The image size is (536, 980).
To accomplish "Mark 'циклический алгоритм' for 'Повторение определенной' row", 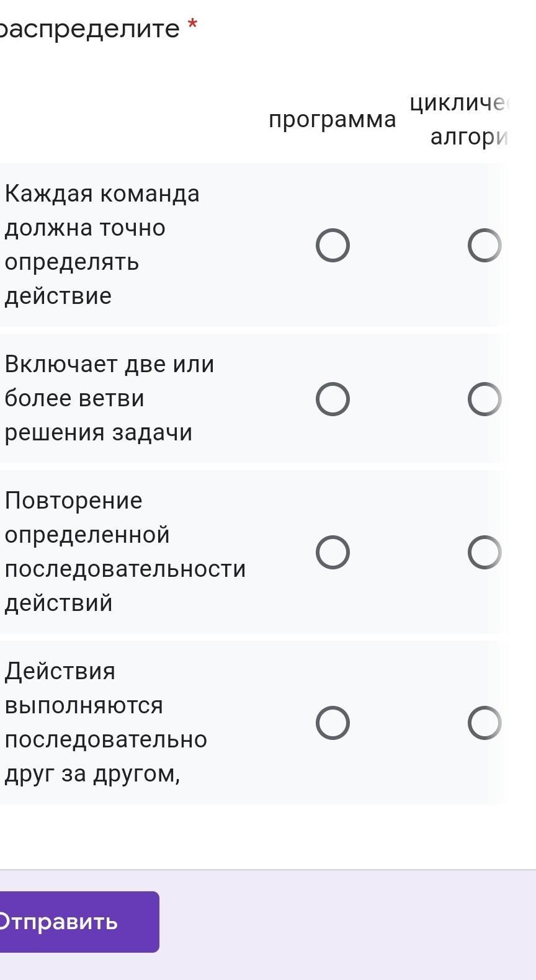I will pos(485,552).
